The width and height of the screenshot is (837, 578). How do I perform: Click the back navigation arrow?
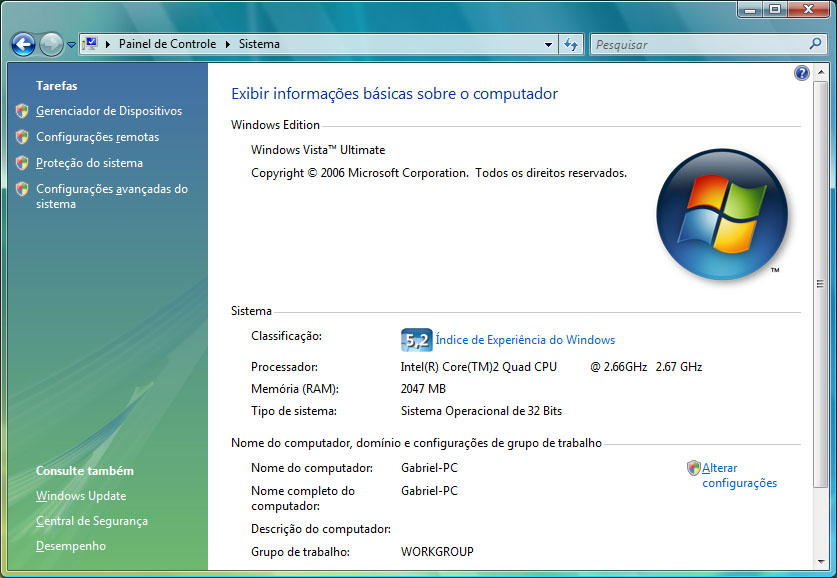(x=22, y=44)
